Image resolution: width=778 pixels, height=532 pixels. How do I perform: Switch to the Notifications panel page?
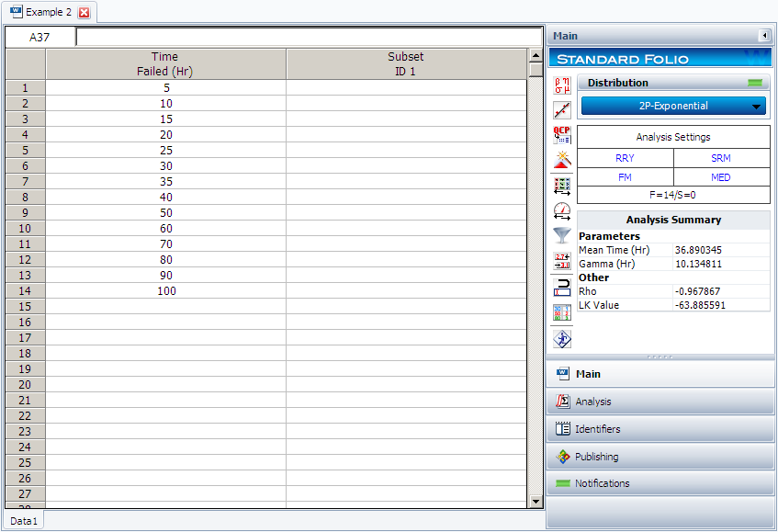click(660, 483)
